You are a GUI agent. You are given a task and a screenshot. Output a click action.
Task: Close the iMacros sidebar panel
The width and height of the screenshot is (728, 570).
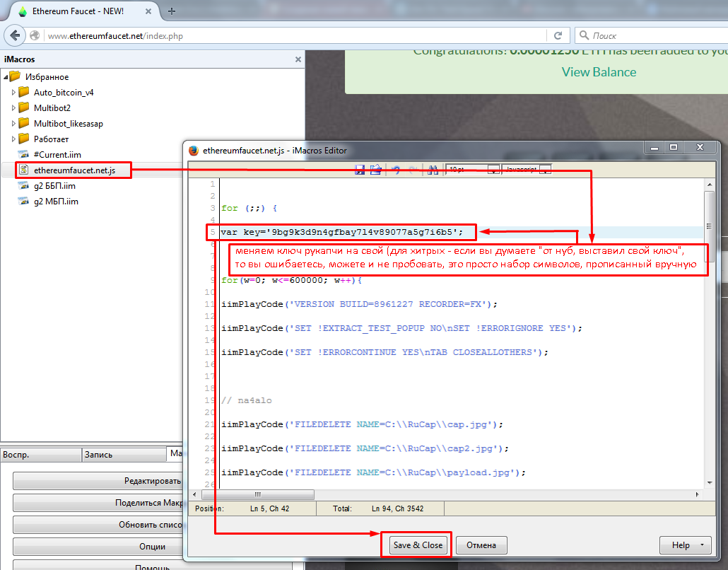click(x=298, y=59)
